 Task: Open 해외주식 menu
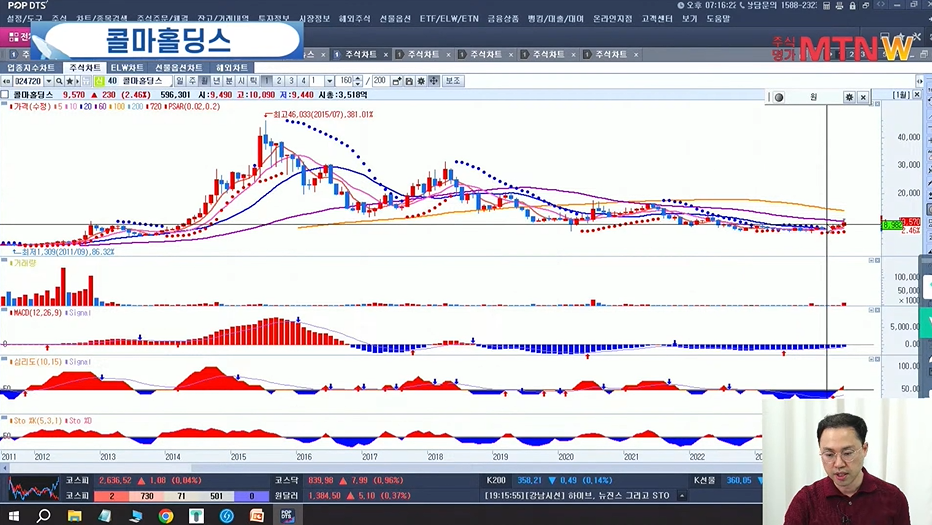point(354,19)
